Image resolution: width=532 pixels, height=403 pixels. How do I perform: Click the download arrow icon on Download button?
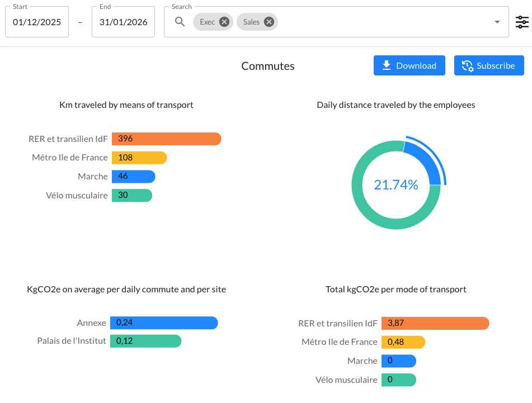(x=385, y=65)
